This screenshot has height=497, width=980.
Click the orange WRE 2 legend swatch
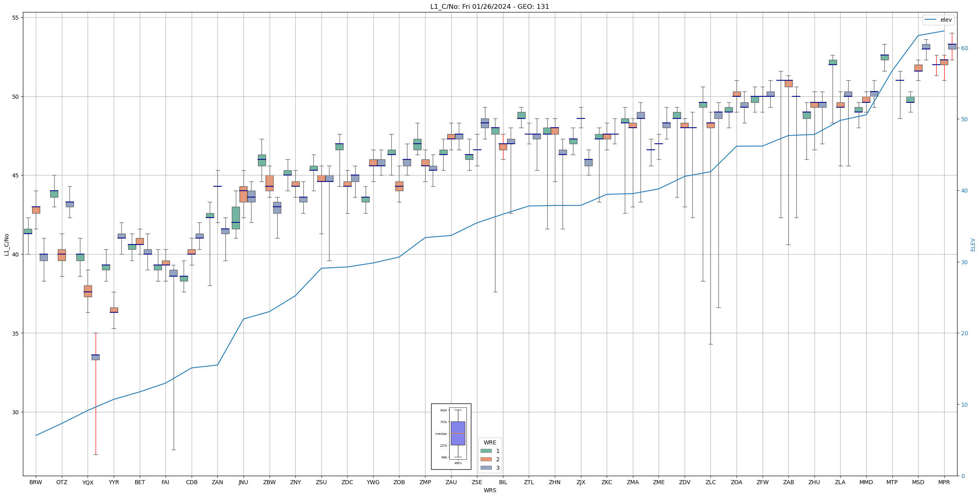click(486, 459)
